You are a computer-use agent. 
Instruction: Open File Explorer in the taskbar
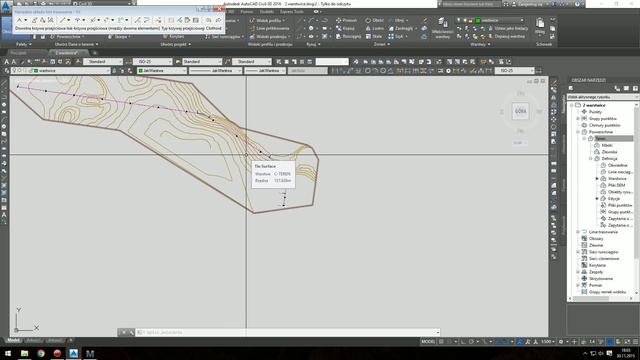[24, 353]
